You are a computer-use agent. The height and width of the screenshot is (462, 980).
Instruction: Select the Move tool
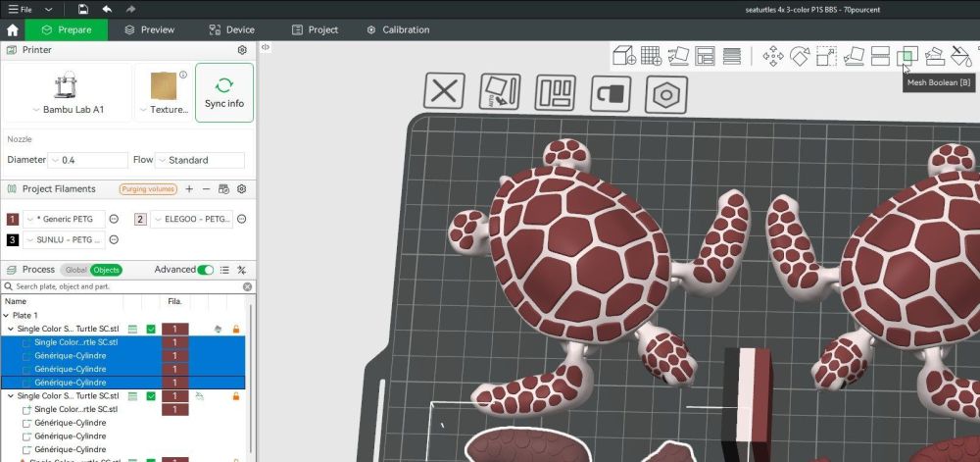click(x=773, y=56)
